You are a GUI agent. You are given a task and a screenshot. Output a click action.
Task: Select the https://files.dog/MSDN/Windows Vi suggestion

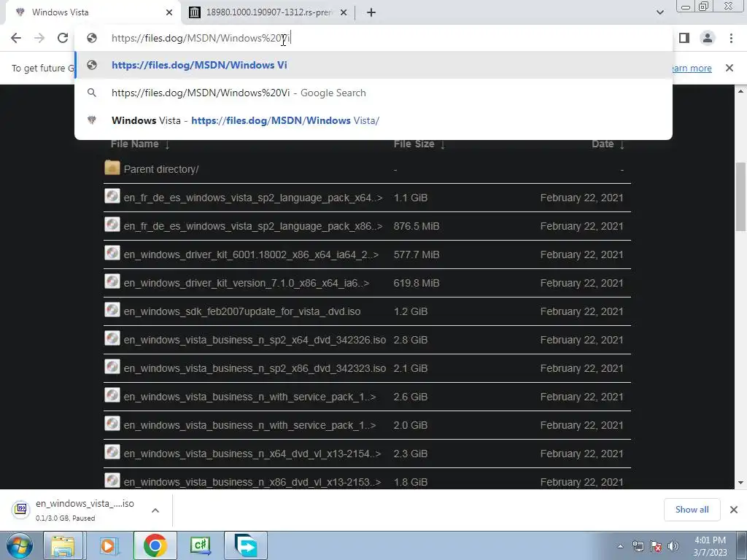tap(373, 65)
